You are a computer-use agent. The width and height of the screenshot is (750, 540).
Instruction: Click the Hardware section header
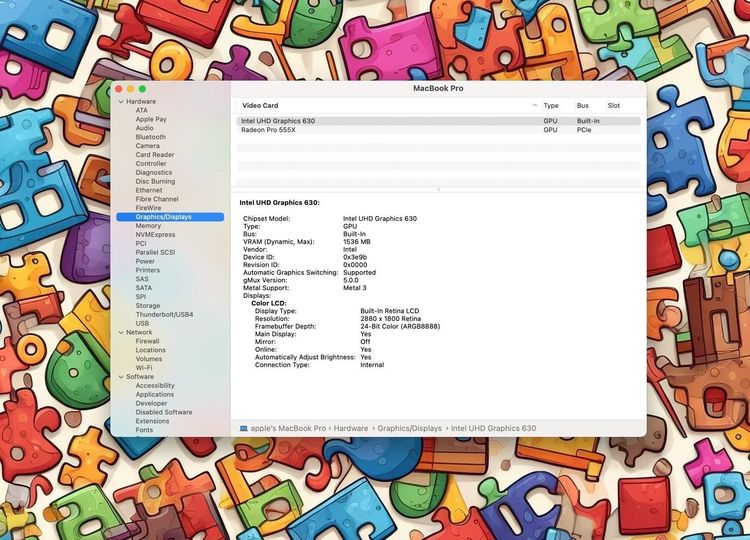click(141, 102)
